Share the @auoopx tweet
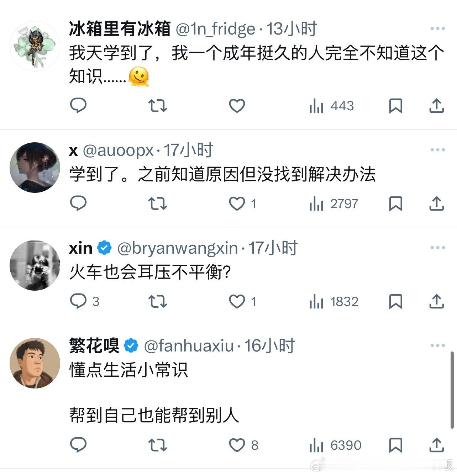Viewport: 457px width, 476px height. 436,203
